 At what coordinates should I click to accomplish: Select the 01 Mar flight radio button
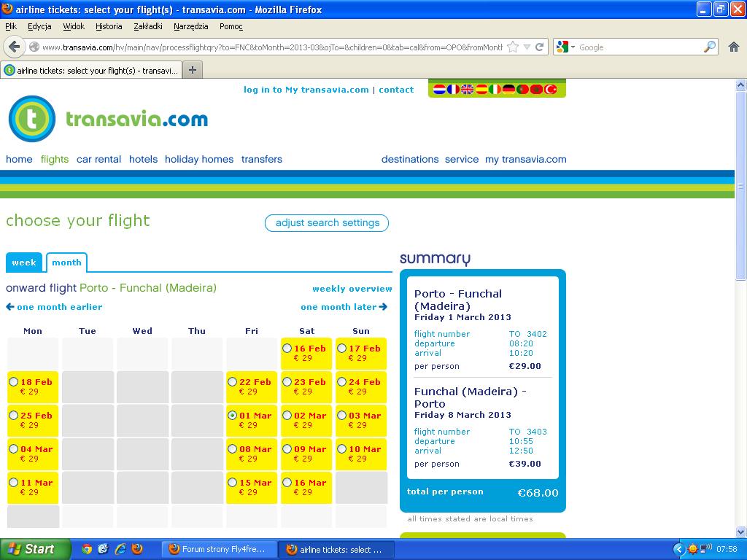233,415
